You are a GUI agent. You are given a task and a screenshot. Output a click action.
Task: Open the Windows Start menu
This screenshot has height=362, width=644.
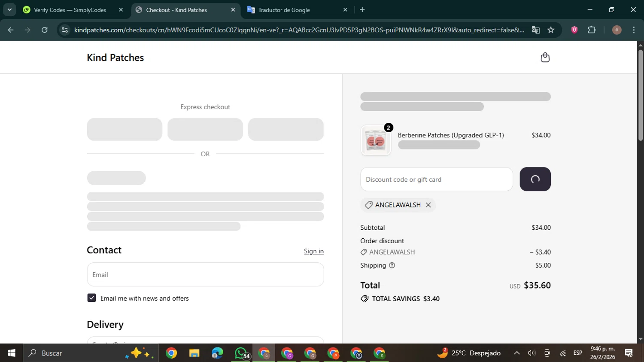tap(12, 353)
